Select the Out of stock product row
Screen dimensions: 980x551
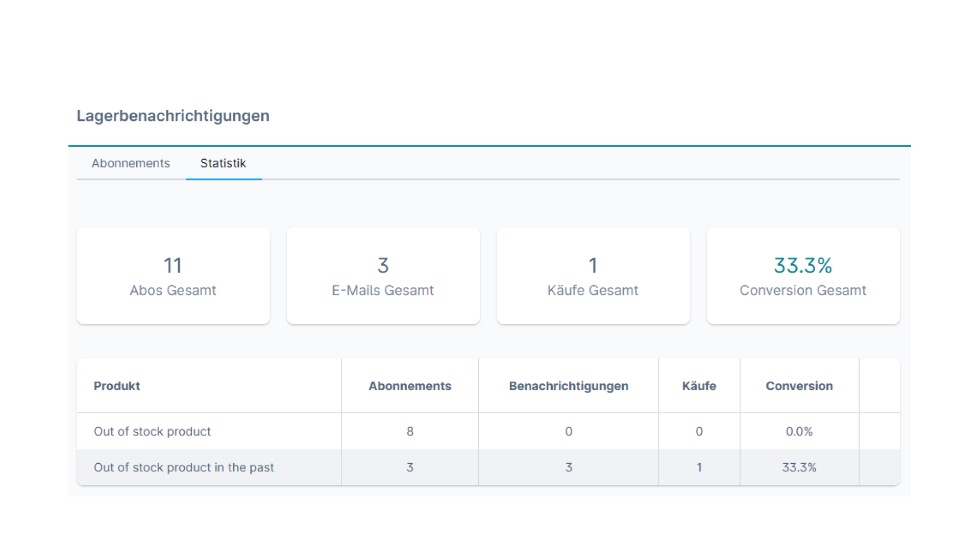152,432
